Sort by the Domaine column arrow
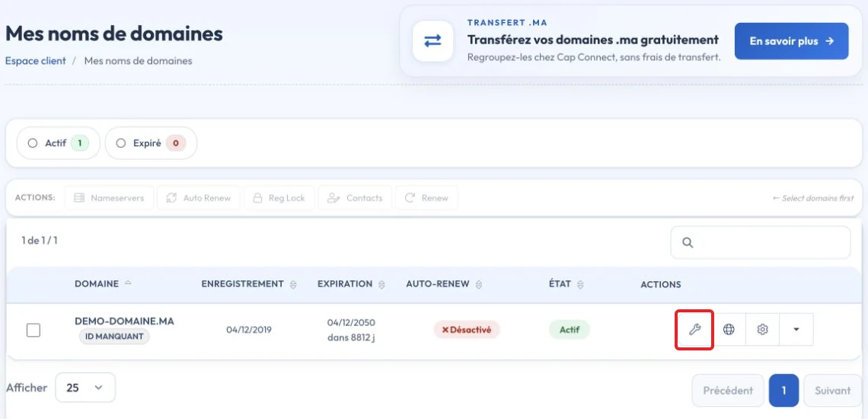868x419 pixels. click(x=128, y=283)
